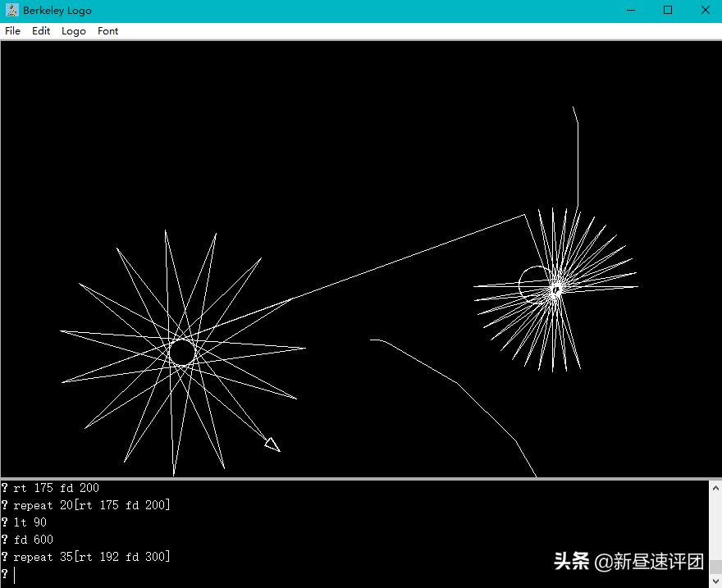Click the scroll up arrow in the console

[x=715, y=487]
